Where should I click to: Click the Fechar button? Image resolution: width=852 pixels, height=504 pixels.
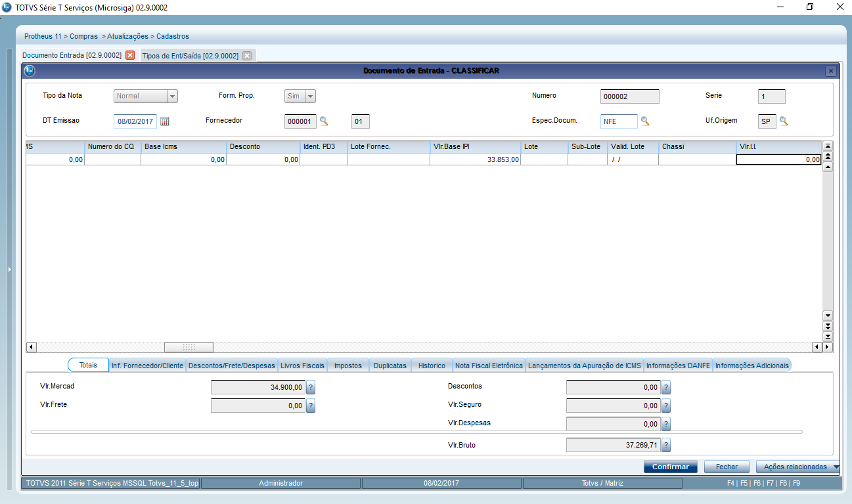click(727, 467)
